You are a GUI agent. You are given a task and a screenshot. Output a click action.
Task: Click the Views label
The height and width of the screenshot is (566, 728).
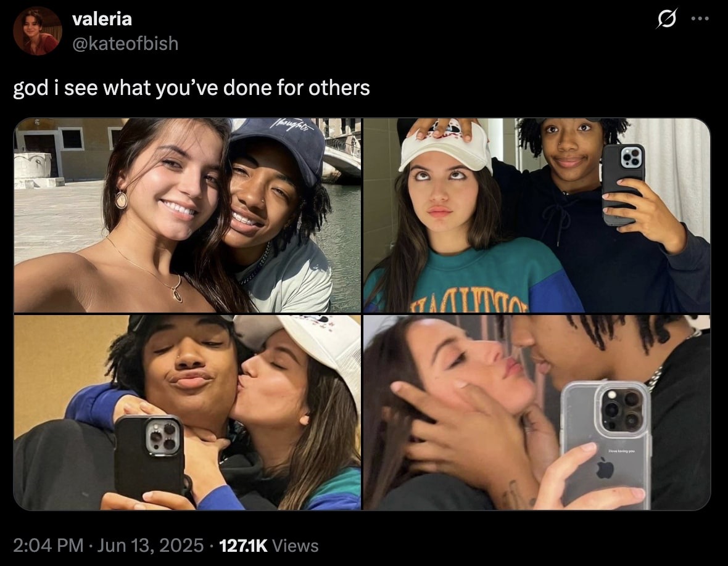(x=296, y=546)
